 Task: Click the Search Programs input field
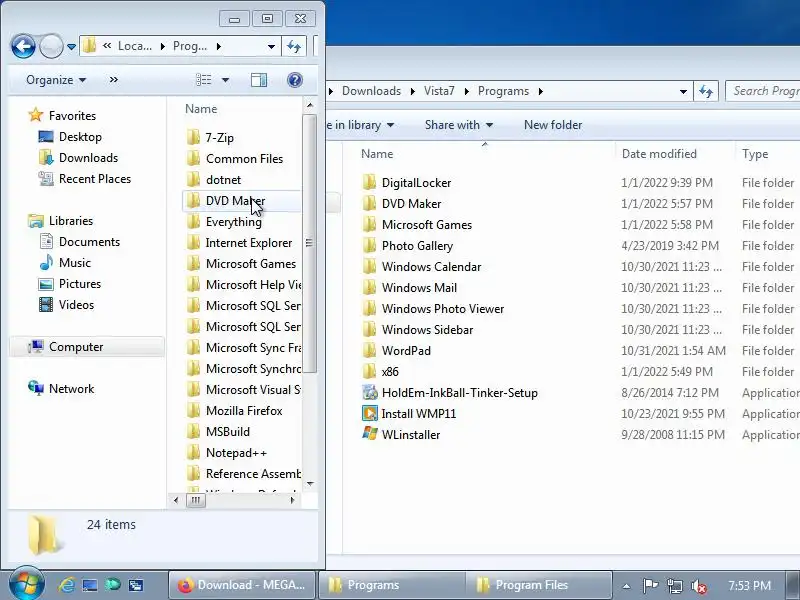(763, 91)
